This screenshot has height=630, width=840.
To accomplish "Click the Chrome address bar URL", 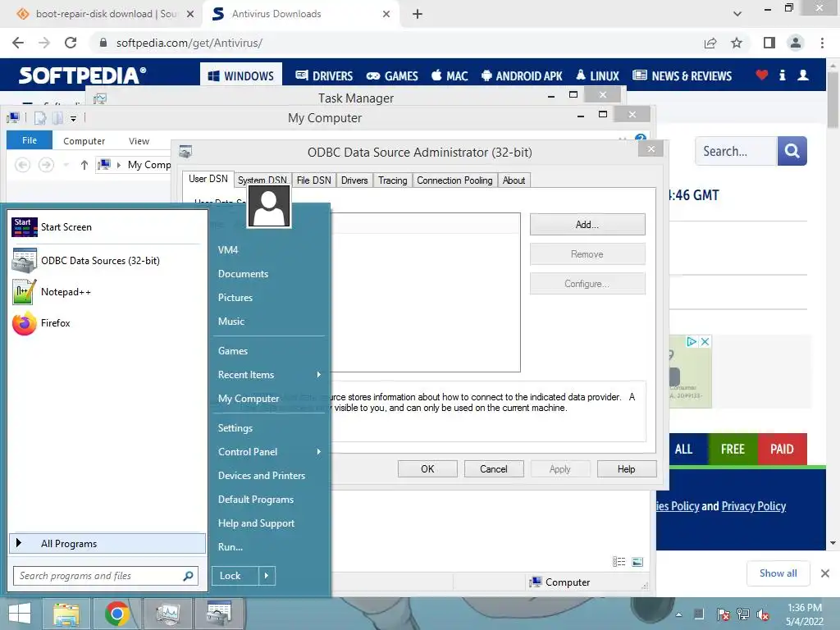I will (189, 43).
